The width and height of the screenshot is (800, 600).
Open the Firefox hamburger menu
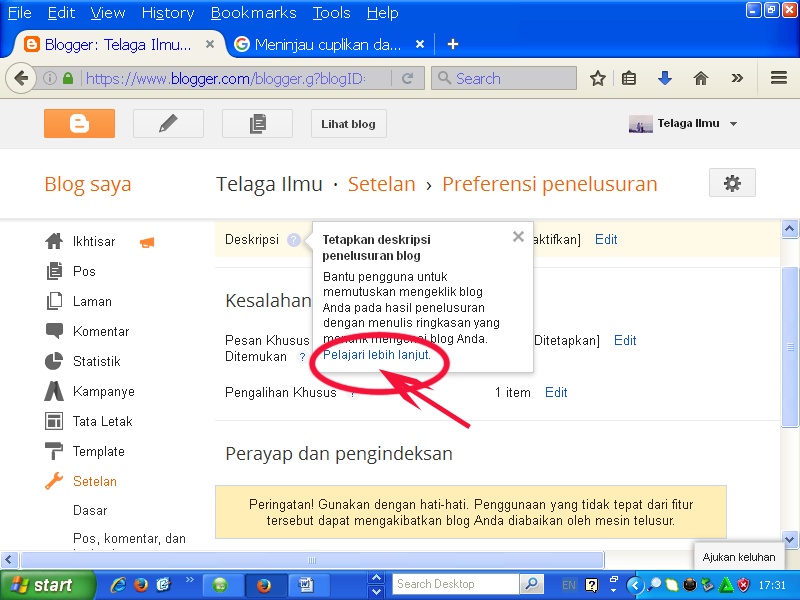coord(779,78)
